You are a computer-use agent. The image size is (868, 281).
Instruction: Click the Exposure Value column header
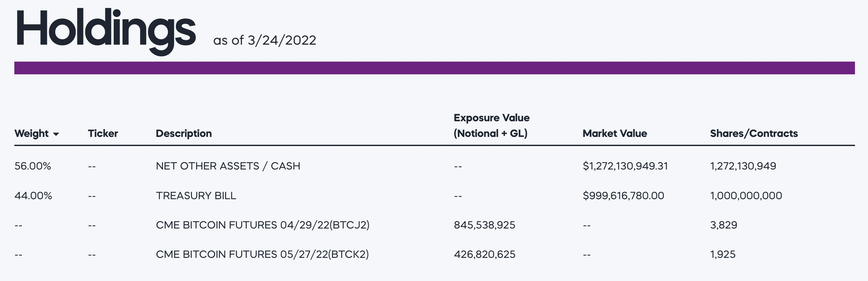point(491,125)
